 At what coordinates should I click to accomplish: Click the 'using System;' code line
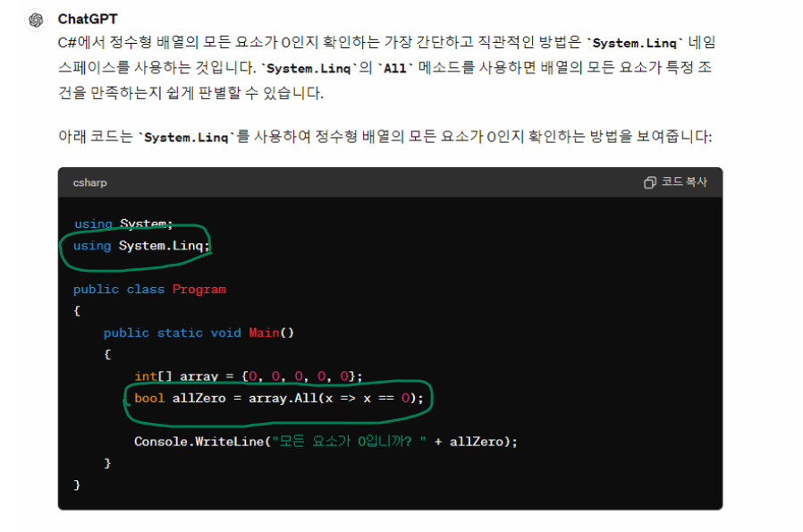(x=123, y=224)
